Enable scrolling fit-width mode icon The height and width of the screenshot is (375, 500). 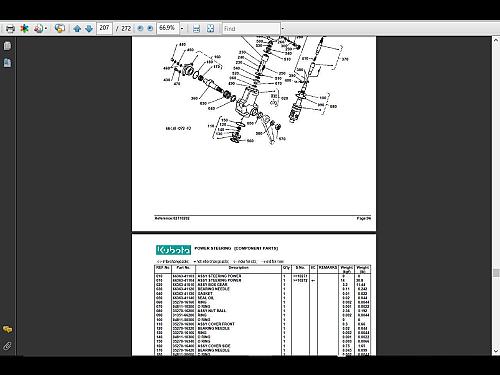[x=197, y=29]
